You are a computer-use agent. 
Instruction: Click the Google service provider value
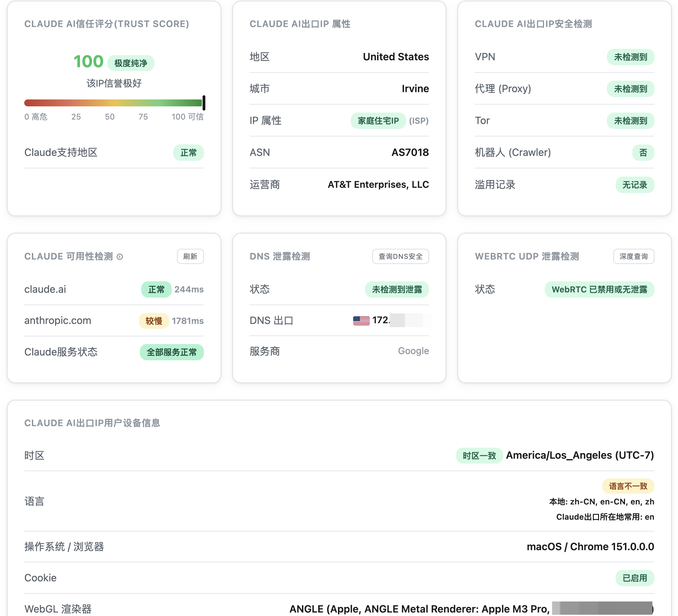tap(413, 351)
